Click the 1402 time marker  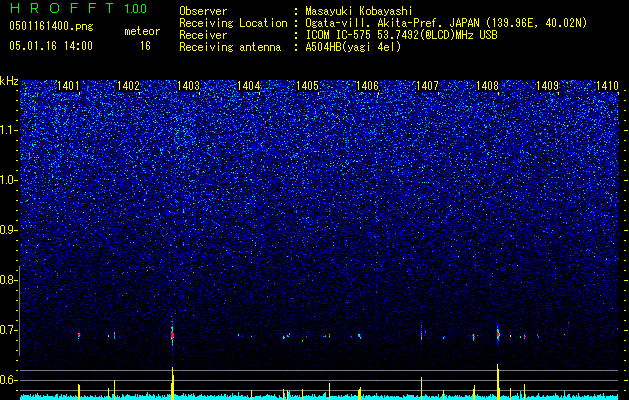[x=128, y=86]
